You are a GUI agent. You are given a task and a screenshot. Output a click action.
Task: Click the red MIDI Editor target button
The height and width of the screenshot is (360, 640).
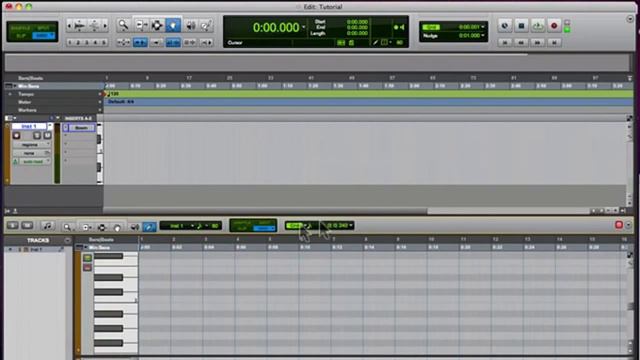[x=619, y=225]
